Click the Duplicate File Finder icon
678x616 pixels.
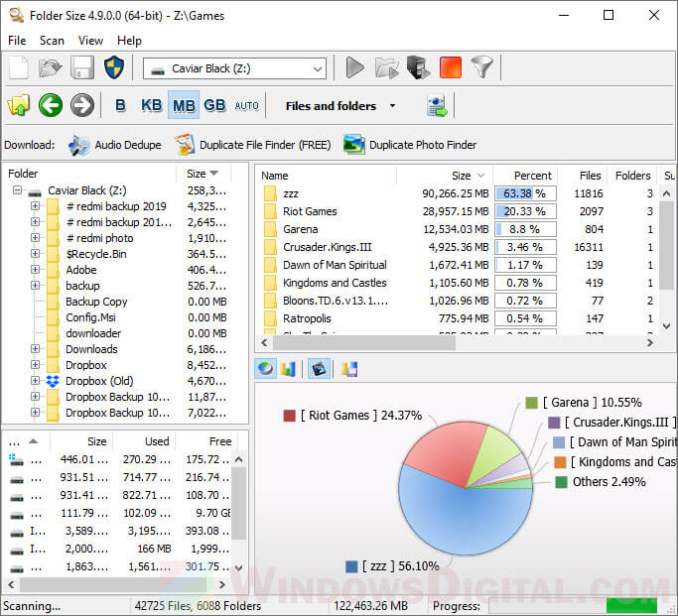[x=185, y=145]
